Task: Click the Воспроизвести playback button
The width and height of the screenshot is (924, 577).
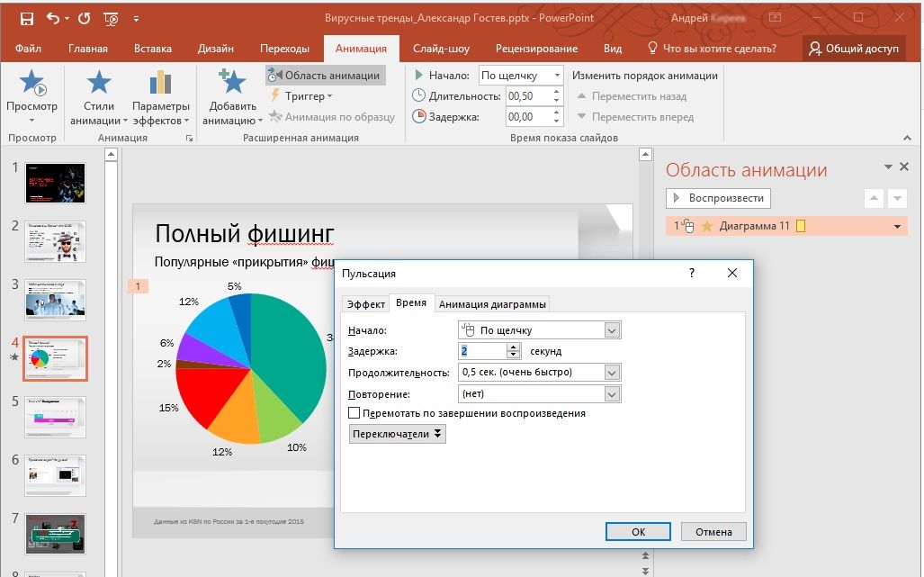Action: click(x=717, y=198)
